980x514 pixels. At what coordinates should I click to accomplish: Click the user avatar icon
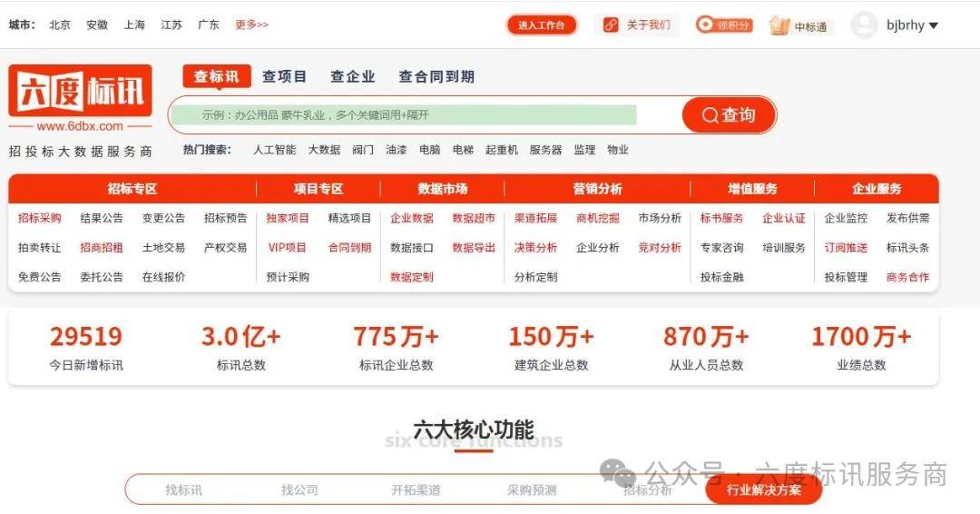[x=865, y=25]
